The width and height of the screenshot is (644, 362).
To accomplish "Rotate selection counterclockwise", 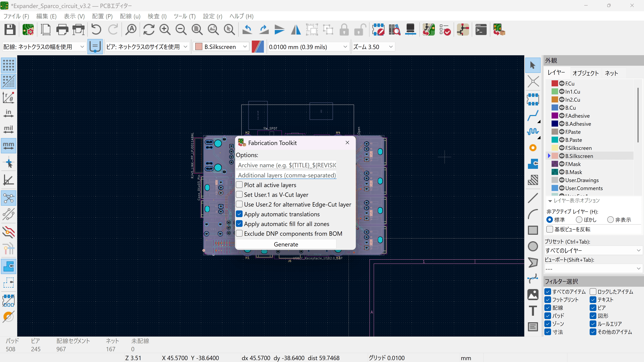I will (x=247, y=30).
